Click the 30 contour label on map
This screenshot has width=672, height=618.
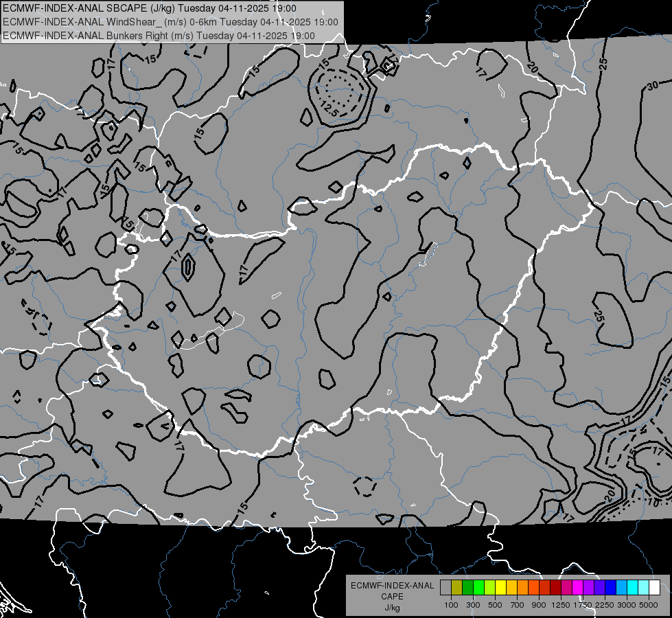[653, 86]
